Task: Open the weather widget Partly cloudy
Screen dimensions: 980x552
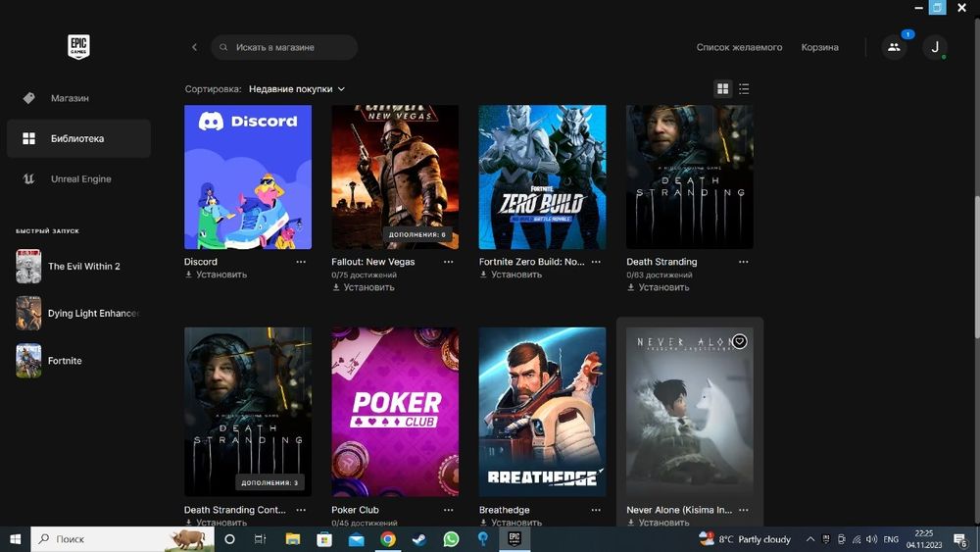Action: coord(745,539)
